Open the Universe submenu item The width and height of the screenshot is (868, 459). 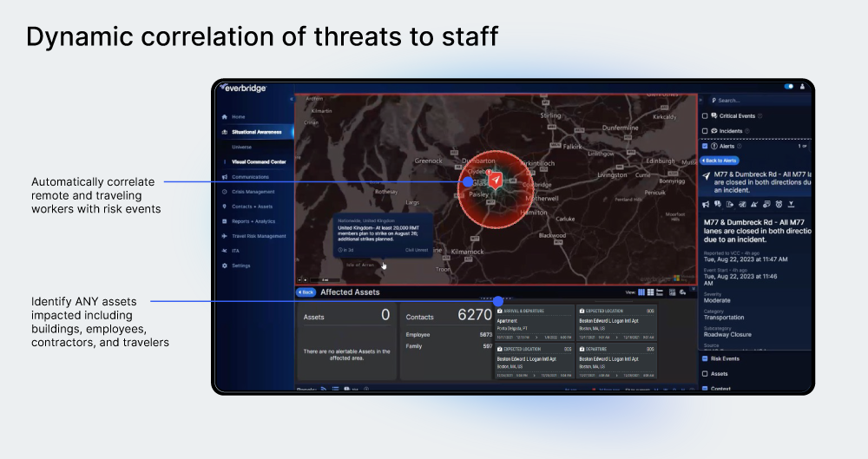pos(242,147)
